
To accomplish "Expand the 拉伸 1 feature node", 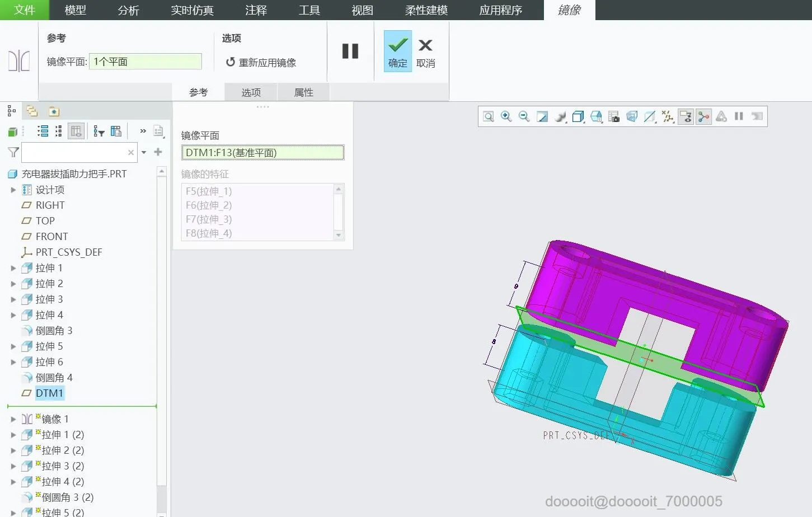I will coord(13,269).
